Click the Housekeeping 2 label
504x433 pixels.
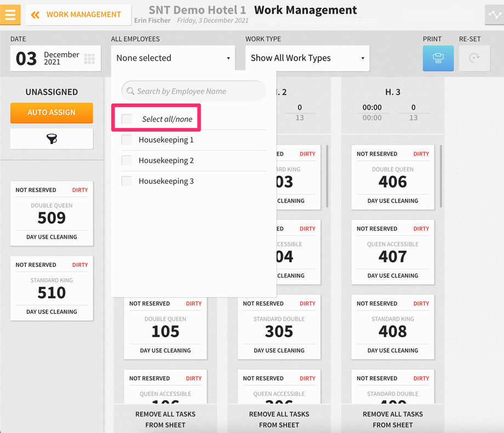166,160
